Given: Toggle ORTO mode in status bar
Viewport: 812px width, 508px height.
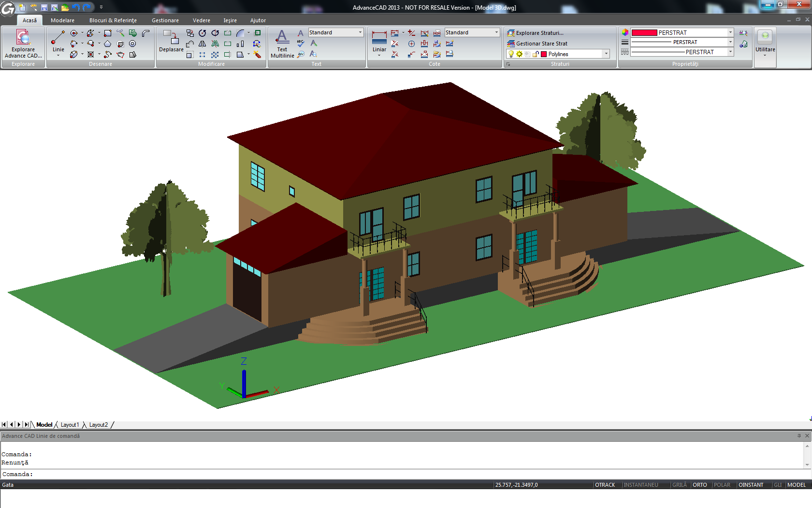Looking at the screenshot, I should click(699, 485).
